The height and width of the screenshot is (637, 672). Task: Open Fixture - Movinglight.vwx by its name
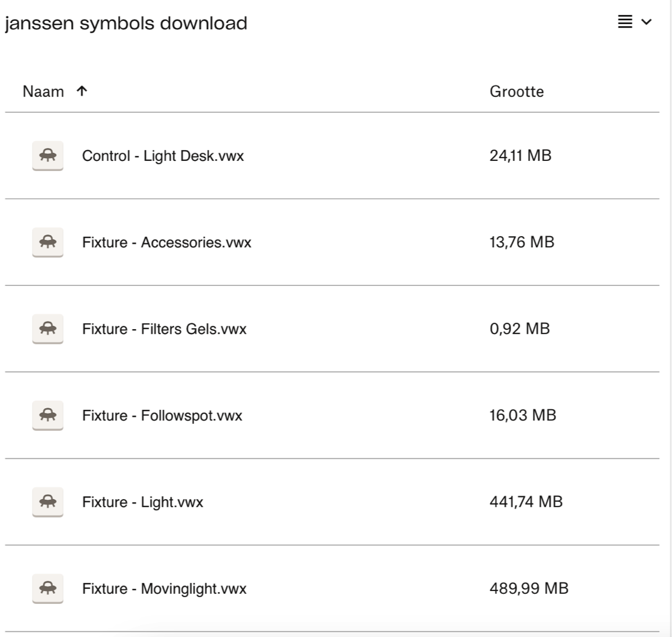pyautogui.click(x=164, y=588)
